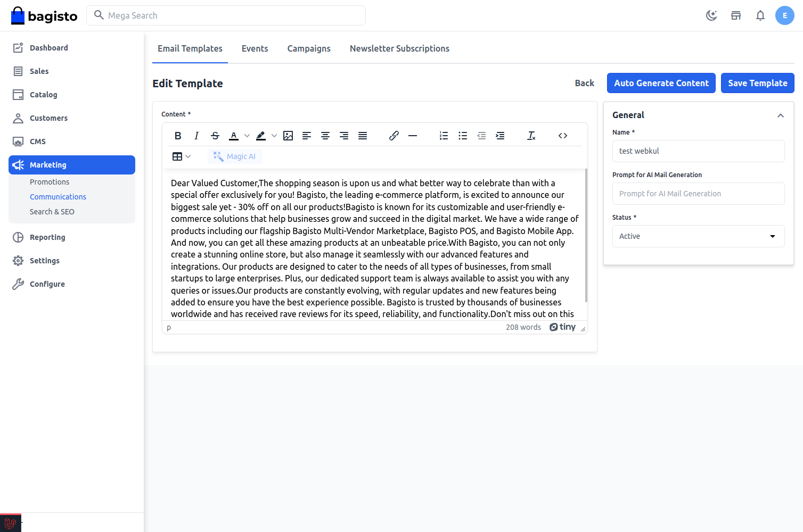This screenshot has height=532, width=803.
Task: Align text right
Action: point(344,136)
